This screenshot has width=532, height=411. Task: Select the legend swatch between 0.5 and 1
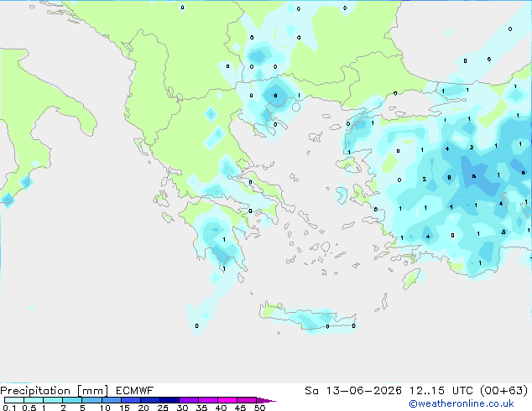34,400
